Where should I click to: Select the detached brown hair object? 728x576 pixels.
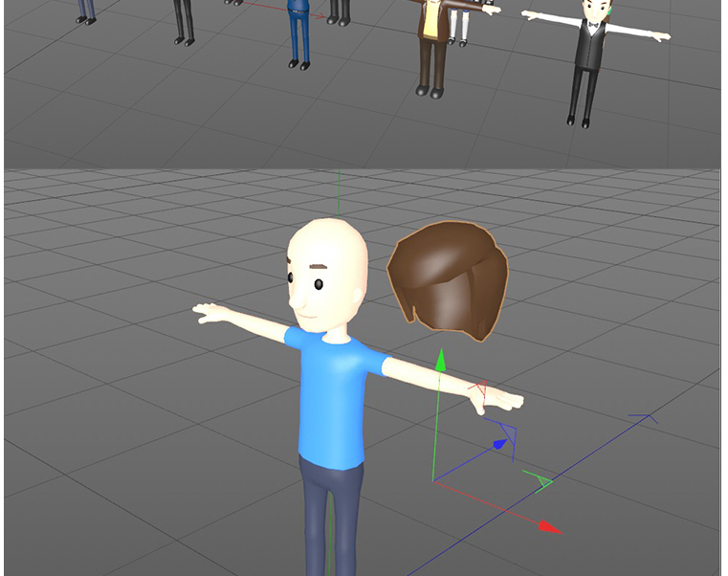tap(448, 280)
